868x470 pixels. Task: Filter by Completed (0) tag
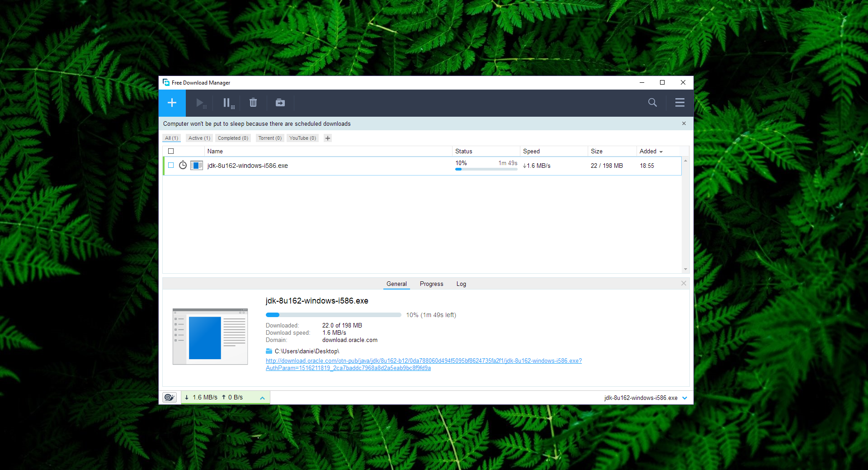pos(233,138)
